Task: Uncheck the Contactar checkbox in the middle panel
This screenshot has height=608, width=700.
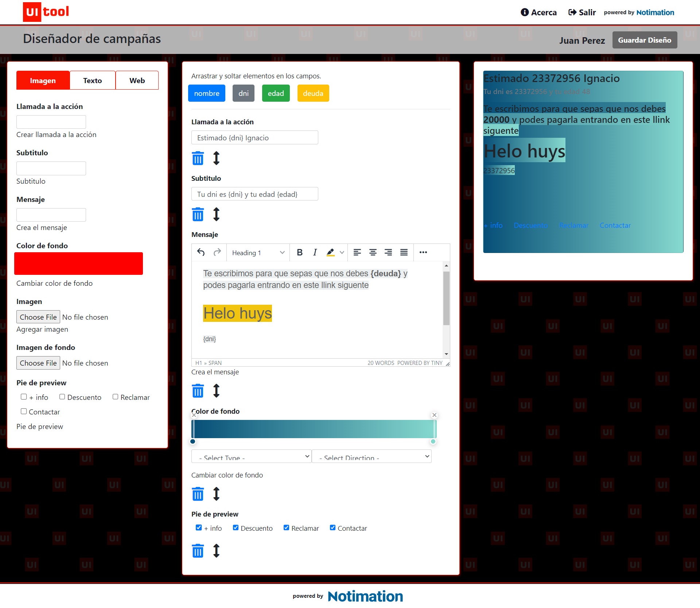Action: 332,527
